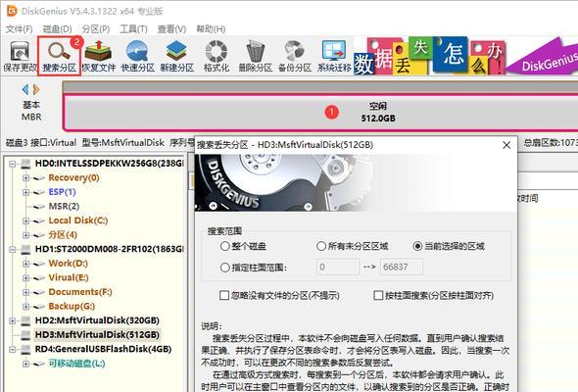Click the Format (格式化) toolbar icon
Screen dimensions: 578x392
pyautogui.click(x=217, y=56)
